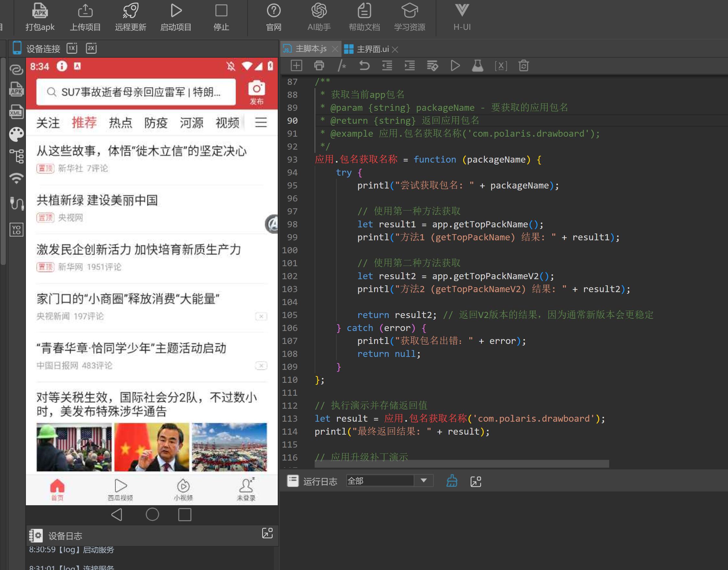This screenshot has height=570, width=728.
Task: Click the print icon in editor toolbar
Action: 319,65
